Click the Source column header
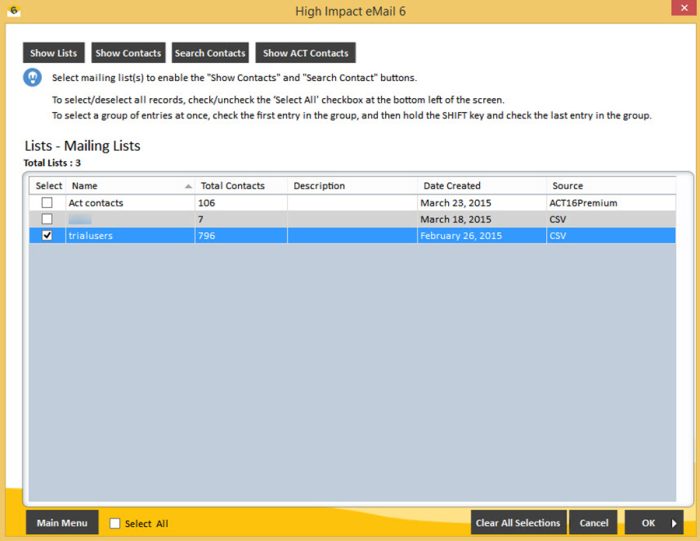Screen dimensions: 700x541 [x=611, y=186]
